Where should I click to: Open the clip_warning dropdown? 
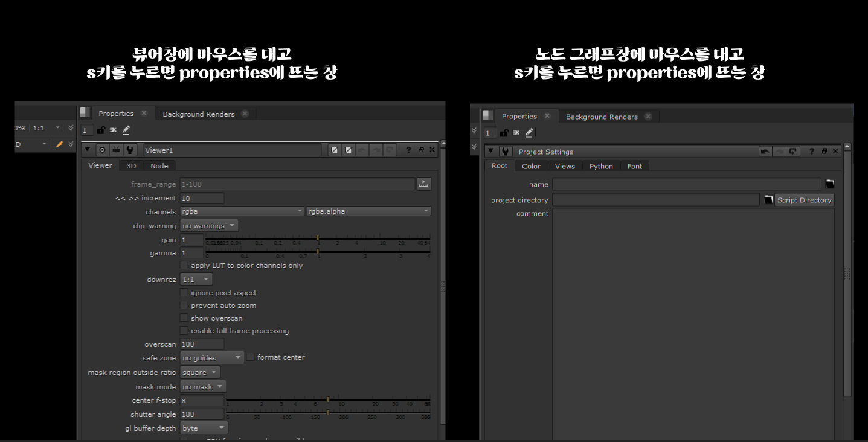click(209, 226)
